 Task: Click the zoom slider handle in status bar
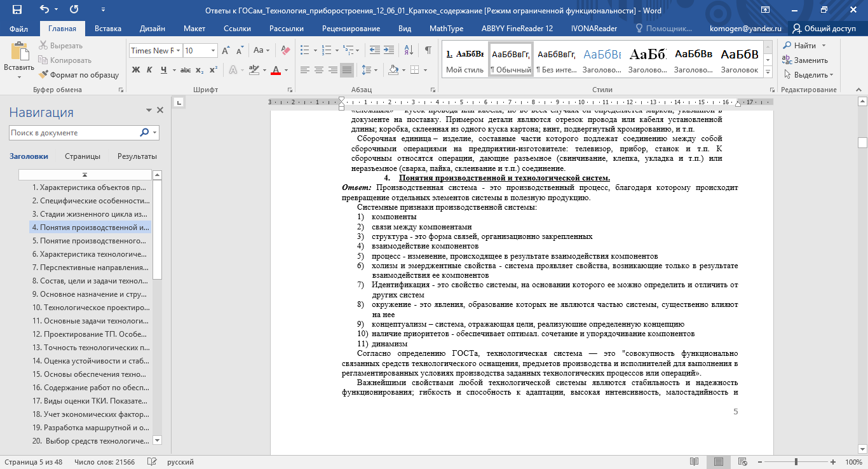click(x=796, y=462)
